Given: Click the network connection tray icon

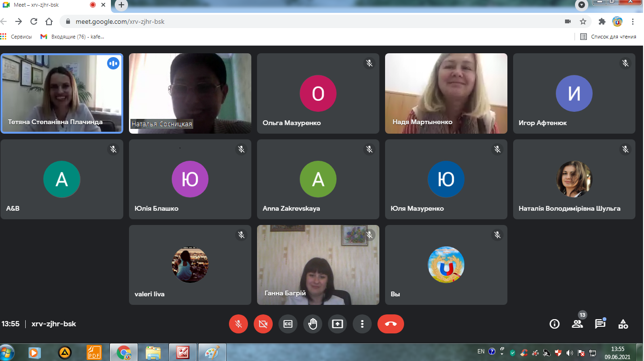Looking at the screenshot, I should click(x=593, y=353).
